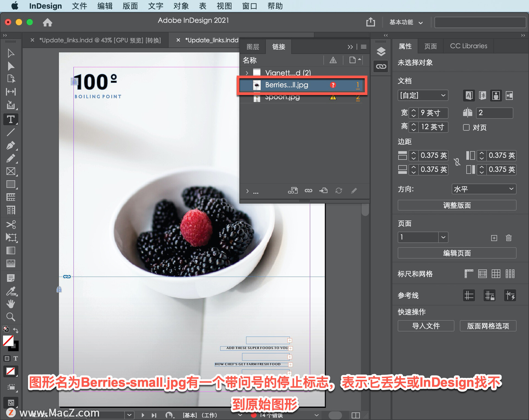Click the 调整版面 button
This screenshot has height=420, width=529.
pos(457,205)
